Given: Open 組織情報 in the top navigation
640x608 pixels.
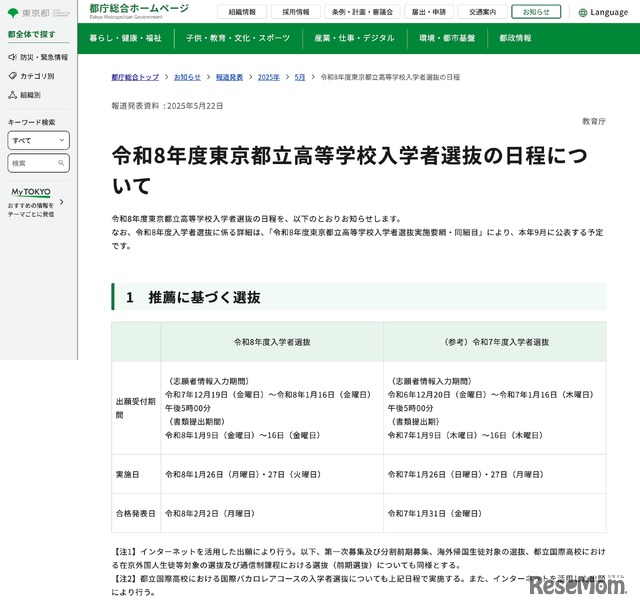Looking at the screenshot, I should tap(242, 12).
